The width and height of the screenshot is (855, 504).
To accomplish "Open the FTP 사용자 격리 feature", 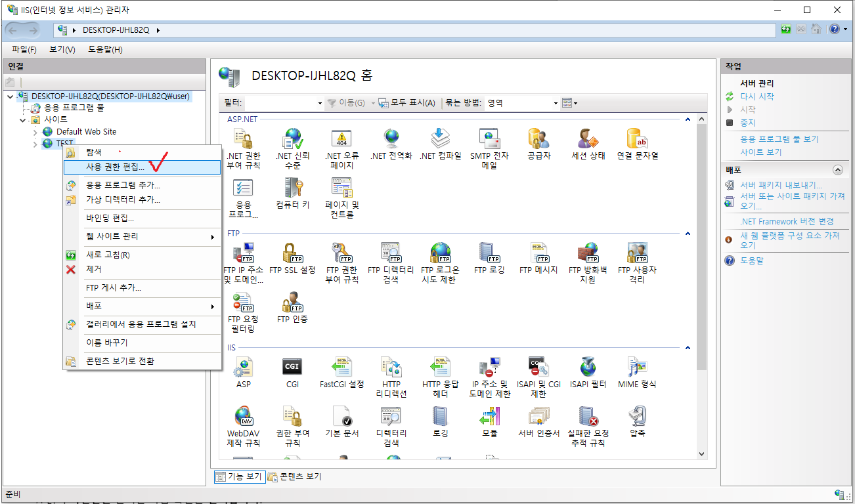I will click(637, 262).
